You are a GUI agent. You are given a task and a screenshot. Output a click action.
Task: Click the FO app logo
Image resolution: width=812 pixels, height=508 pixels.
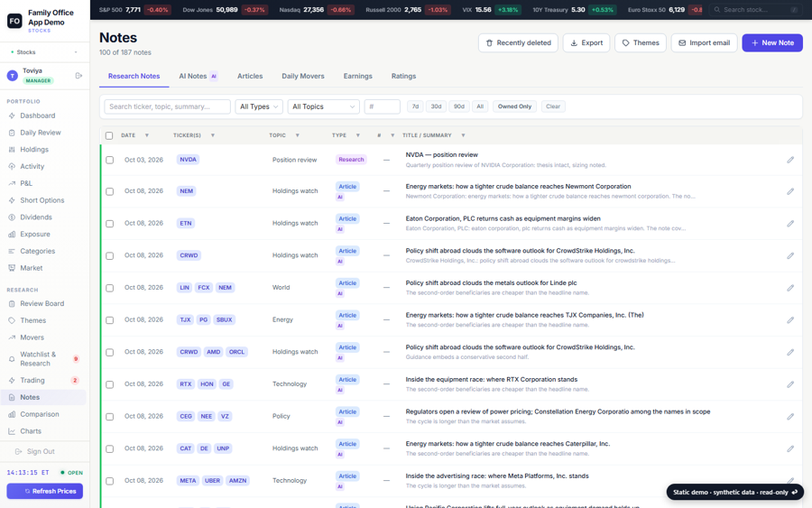(14, 21)
